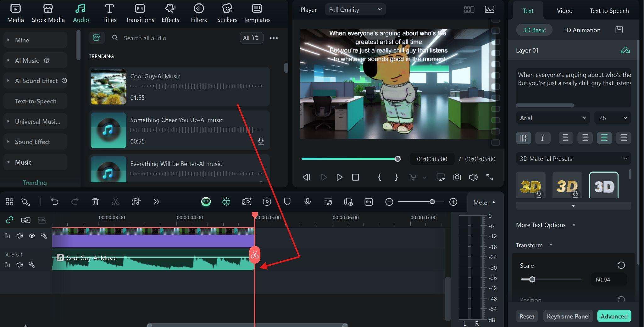Click the Advanced button
This screenshot has width=644, height=327.
(x=614, y=316)
